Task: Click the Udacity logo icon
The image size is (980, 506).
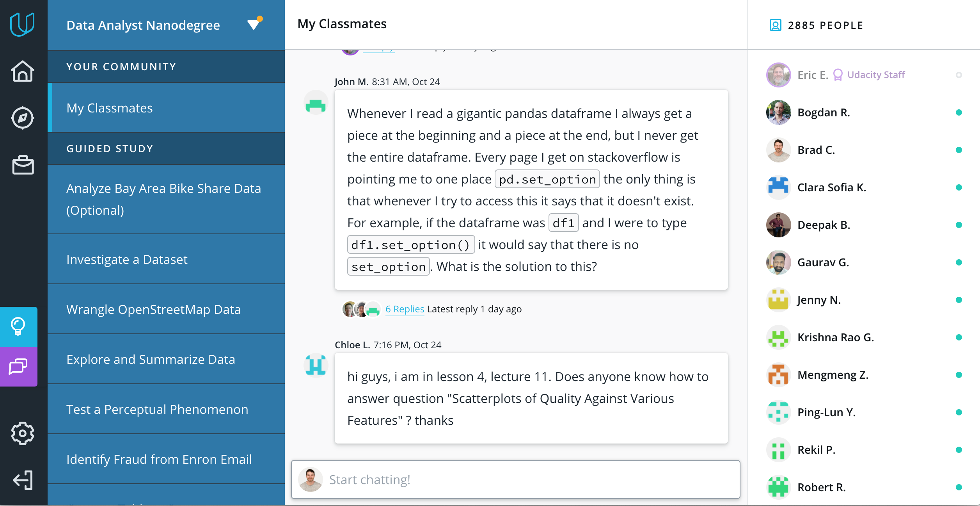Action: [x=22, y=24]
